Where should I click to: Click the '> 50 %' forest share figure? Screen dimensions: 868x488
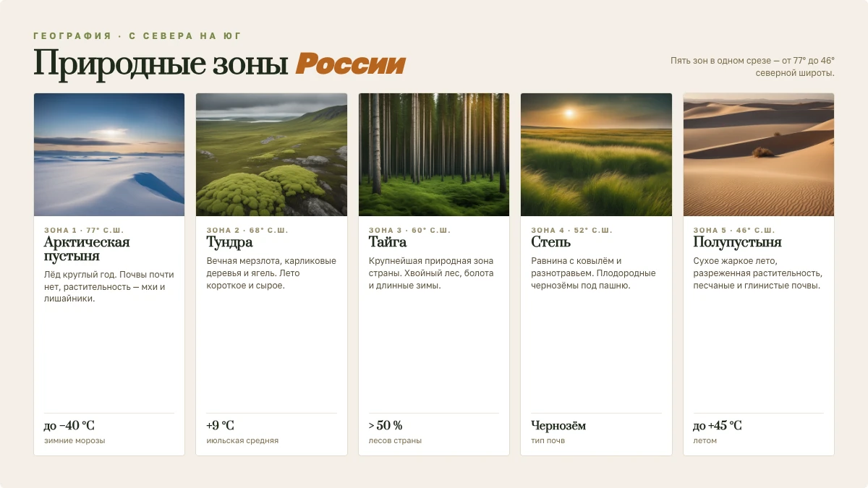click(x=386, y=426)
